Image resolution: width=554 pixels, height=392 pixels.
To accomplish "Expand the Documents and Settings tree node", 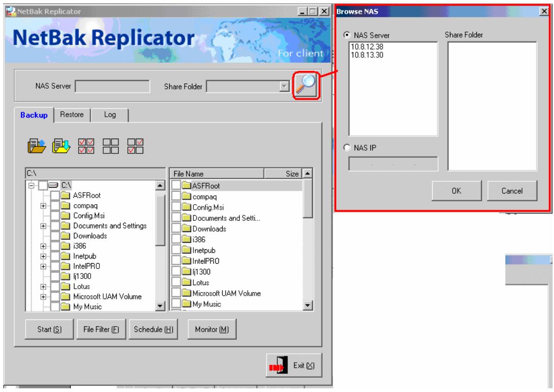I will [43, 226].
